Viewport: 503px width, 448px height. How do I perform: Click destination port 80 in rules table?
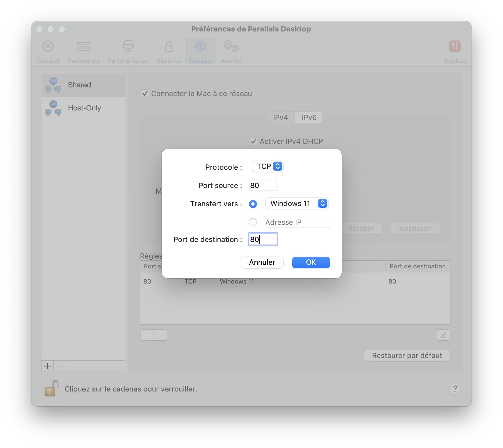[392, 281]
